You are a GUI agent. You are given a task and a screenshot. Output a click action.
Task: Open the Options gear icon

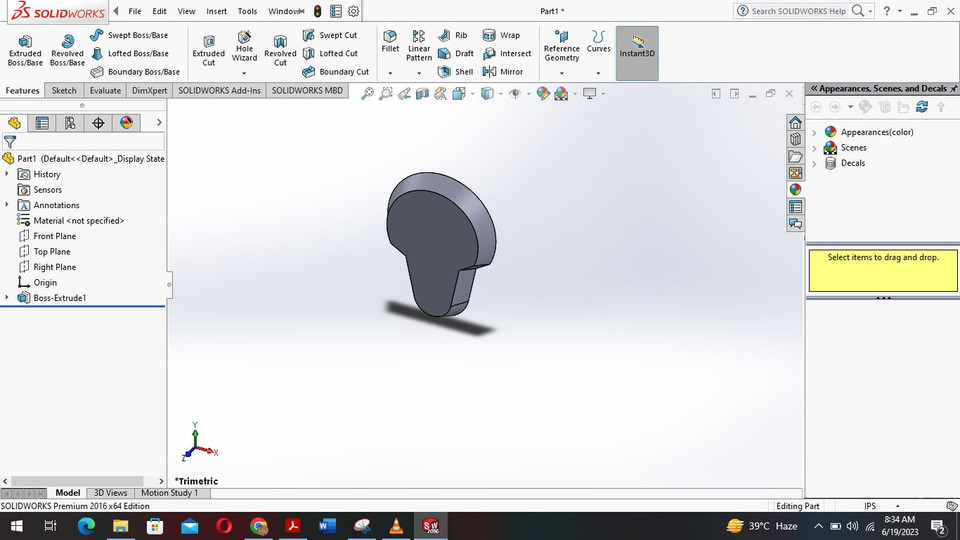[x=353, y=11]
